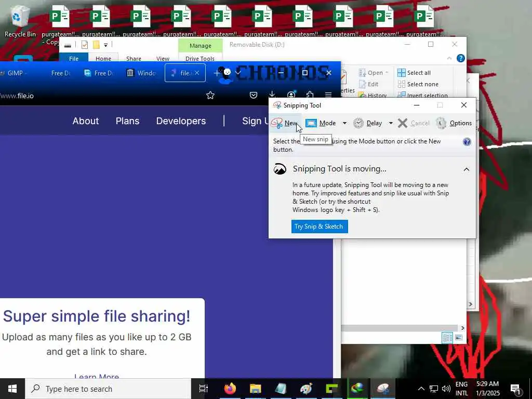Open the Customize Quick Access Toolbar dropdown
This screenshot has height=399, width=532.
pyautogui.click(x=106, y=45)
